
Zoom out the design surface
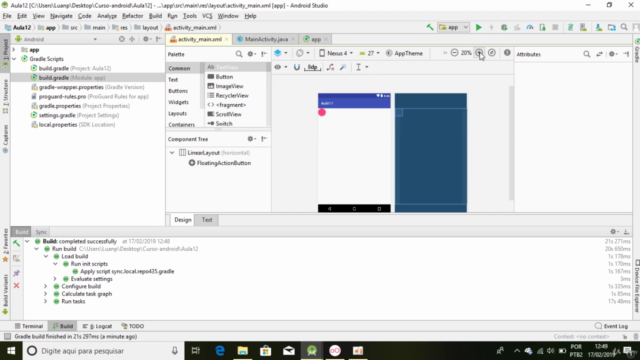(x=454, y=53)
